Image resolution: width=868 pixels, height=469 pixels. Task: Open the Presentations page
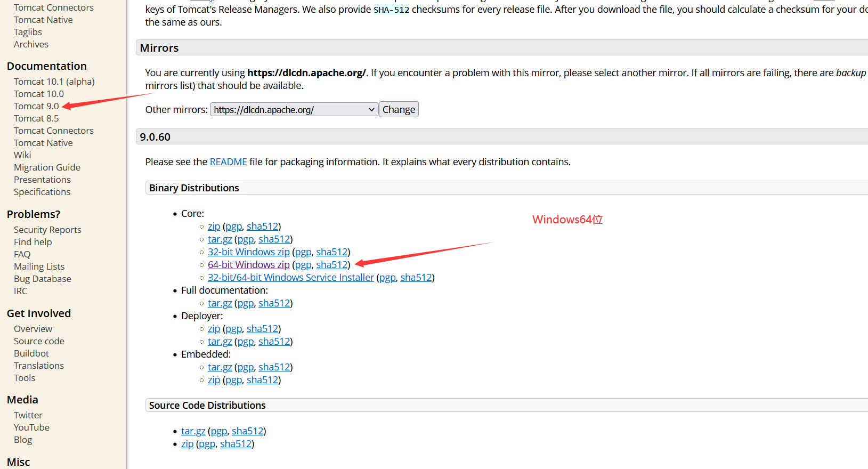click(42, 180)
